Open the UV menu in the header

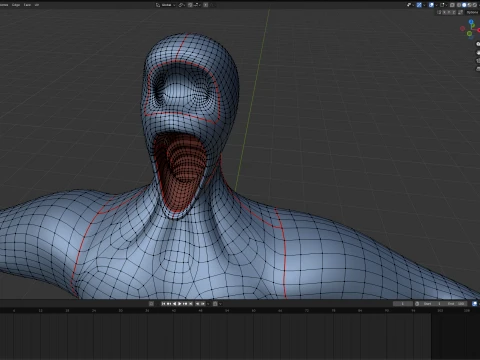pos(37,5)
